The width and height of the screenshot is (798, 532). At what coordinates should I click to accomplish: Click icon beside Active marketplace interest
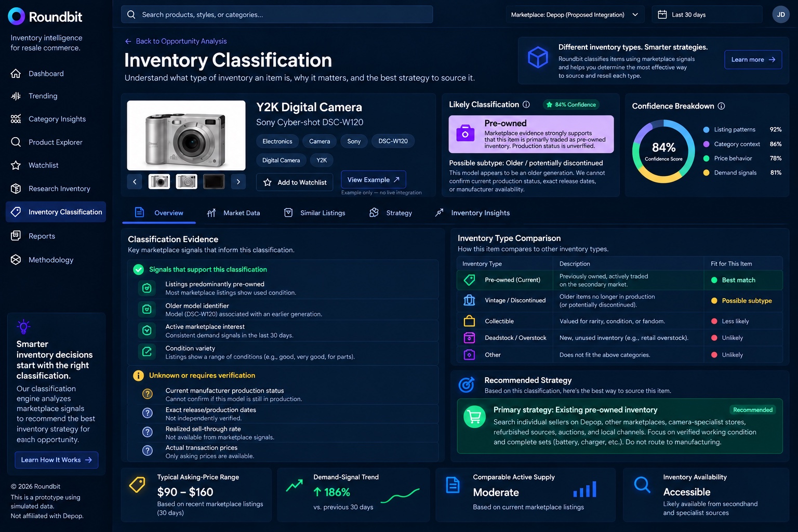[147, 330]
